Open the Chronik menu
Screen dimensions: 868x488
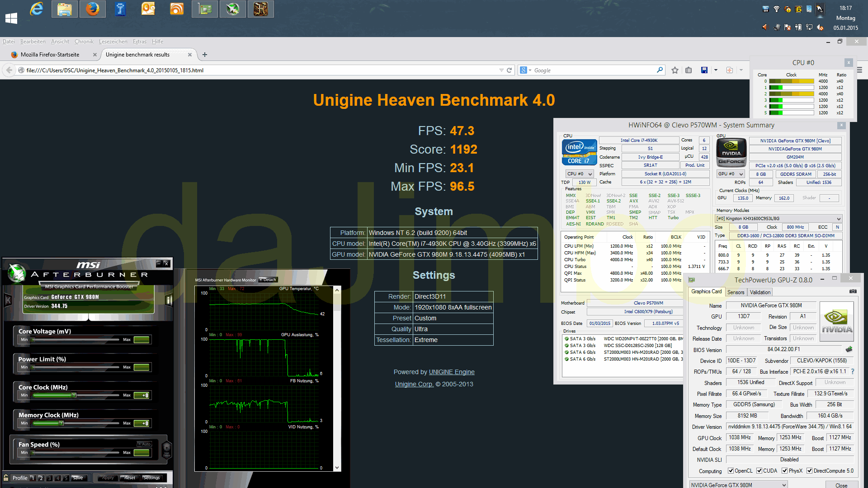[84, 42]
